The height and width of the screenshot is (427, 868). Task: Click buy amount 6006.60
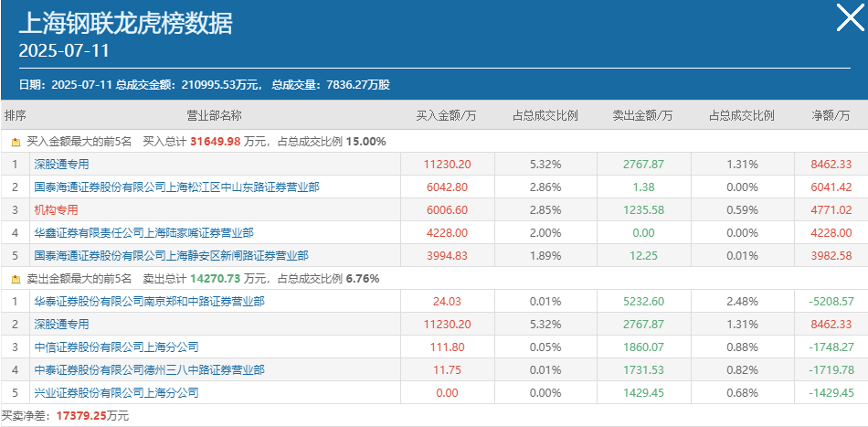click(x=448, y=210)
